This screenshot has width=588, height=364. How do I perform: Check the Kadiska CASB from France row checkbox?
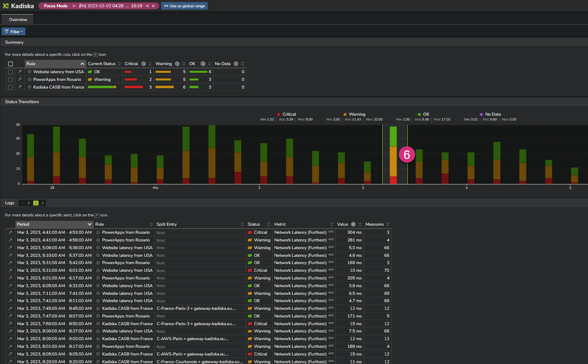pos(11,87)
